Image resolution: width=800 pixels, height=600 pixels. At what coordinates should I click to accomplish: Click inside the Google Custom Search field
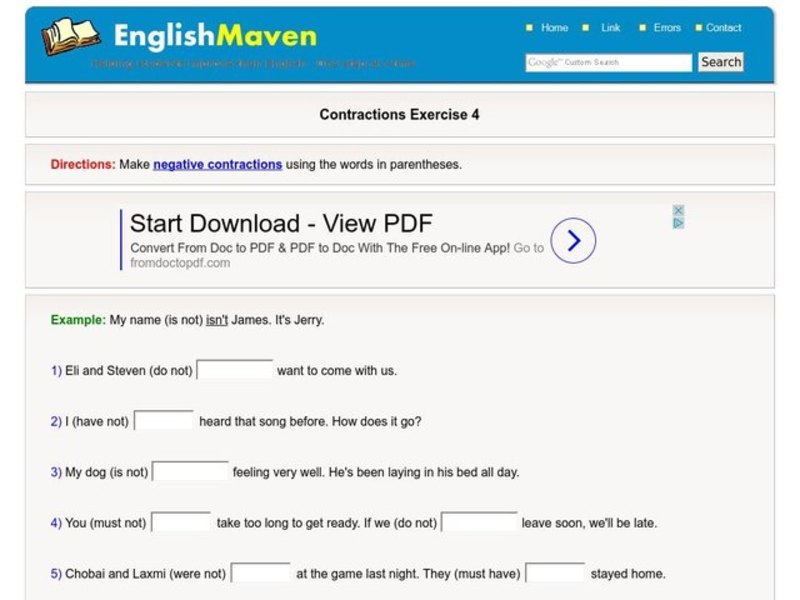click(607, 61)
